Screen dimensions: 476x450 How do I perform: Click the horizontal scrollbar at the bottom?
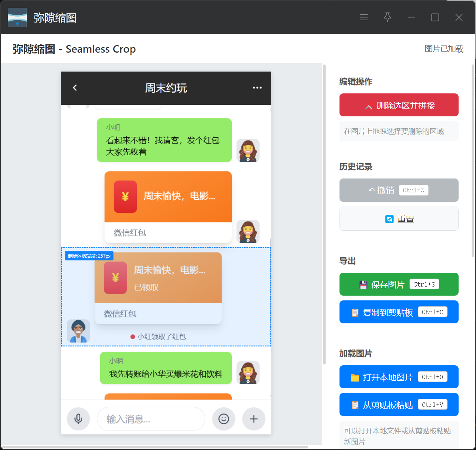click(154, 447)
